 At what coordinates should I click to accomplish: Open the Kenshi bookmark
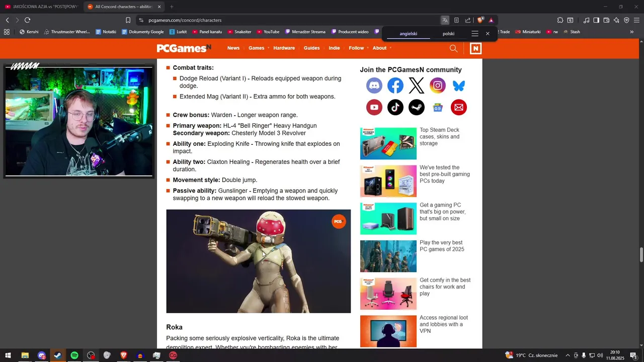[x=29, y=32]
